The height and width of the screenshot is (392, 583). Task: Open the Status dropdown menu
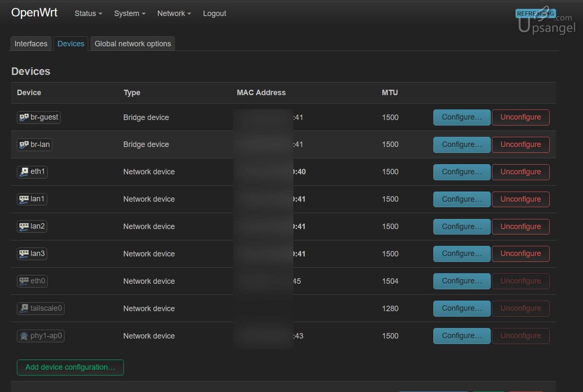(88, 13)
